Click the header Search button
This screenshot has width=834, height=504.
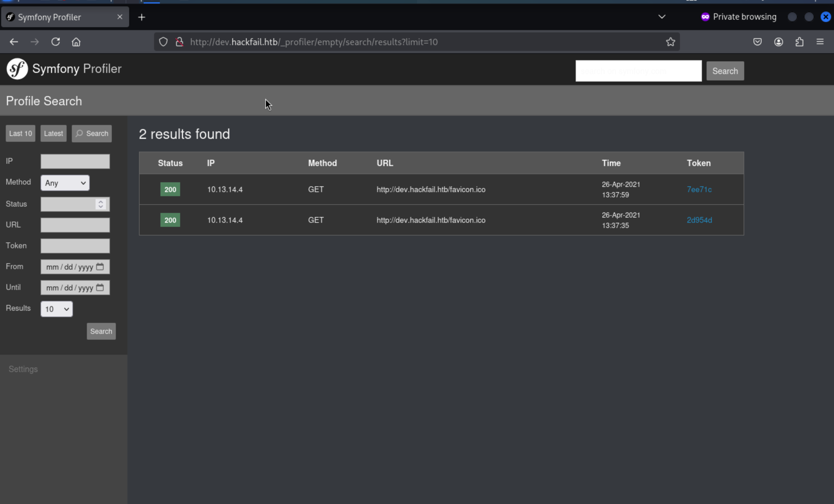coord(725,71)
